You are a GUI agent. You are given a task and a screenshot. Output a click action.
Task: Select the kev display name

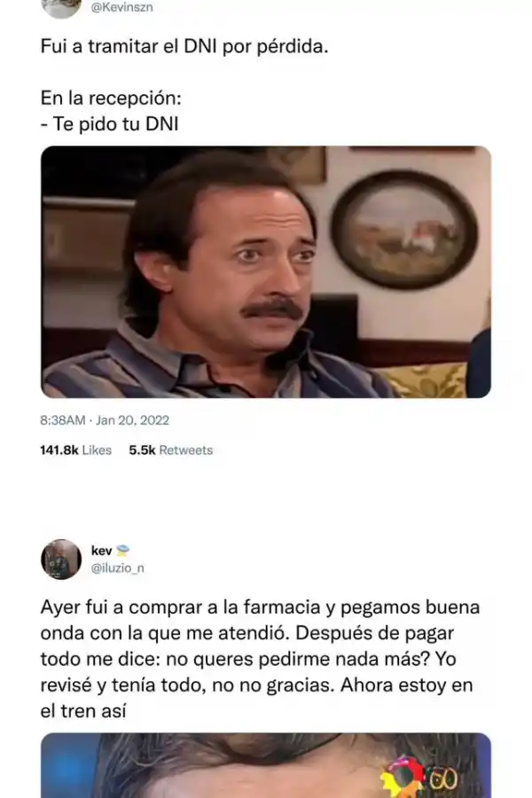102,551
